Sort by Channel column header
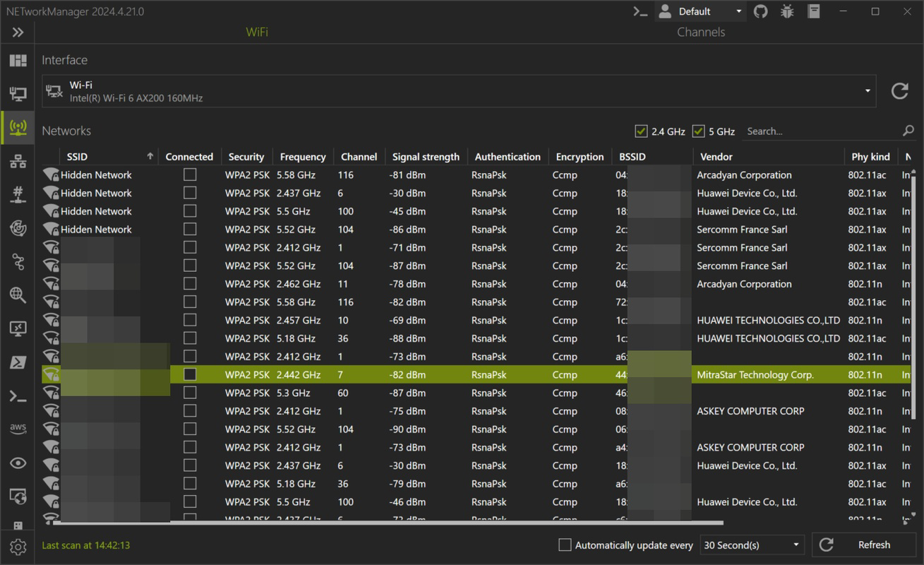 coord(359,157)
